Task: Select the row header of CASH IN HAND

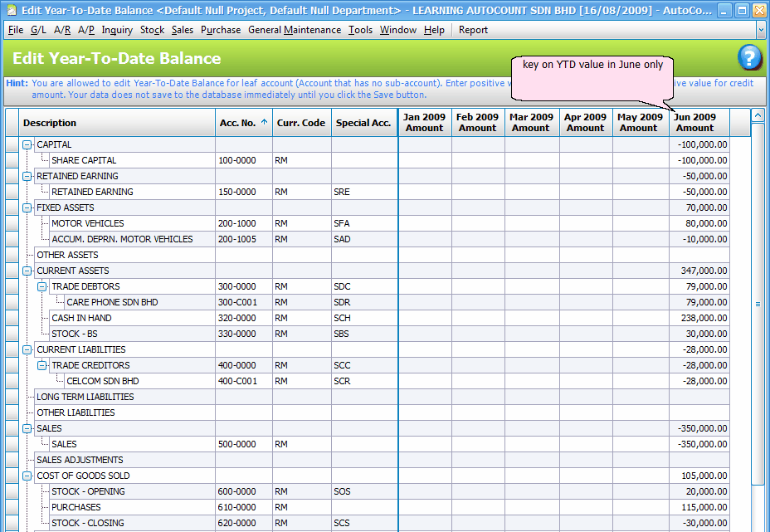Action: point(12,319)
